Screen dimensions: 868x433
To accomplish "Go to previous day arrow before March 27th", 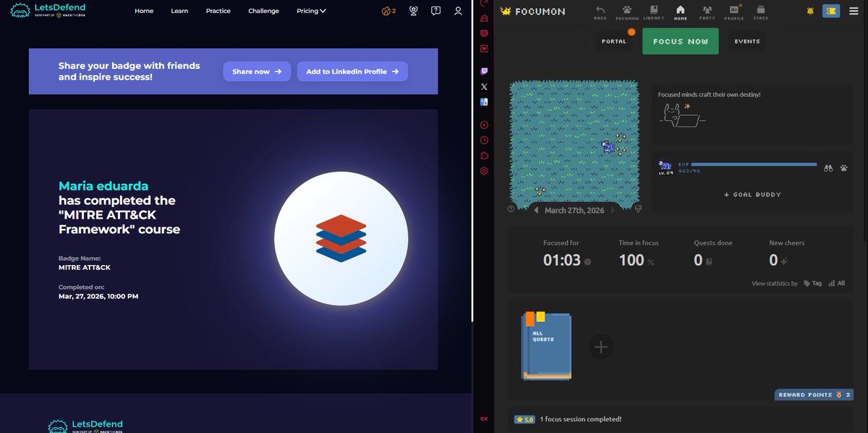I will click(x=536, y=210).
